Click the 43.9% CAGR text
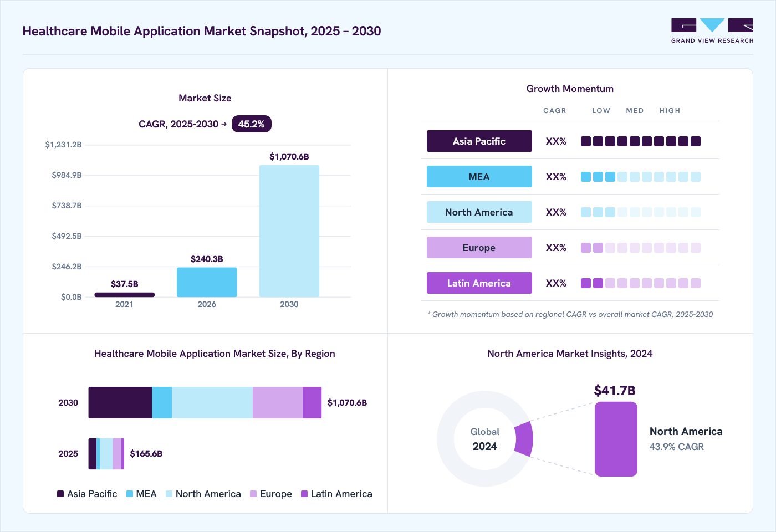This screenshot has width=776, height=532. (677, 447)
